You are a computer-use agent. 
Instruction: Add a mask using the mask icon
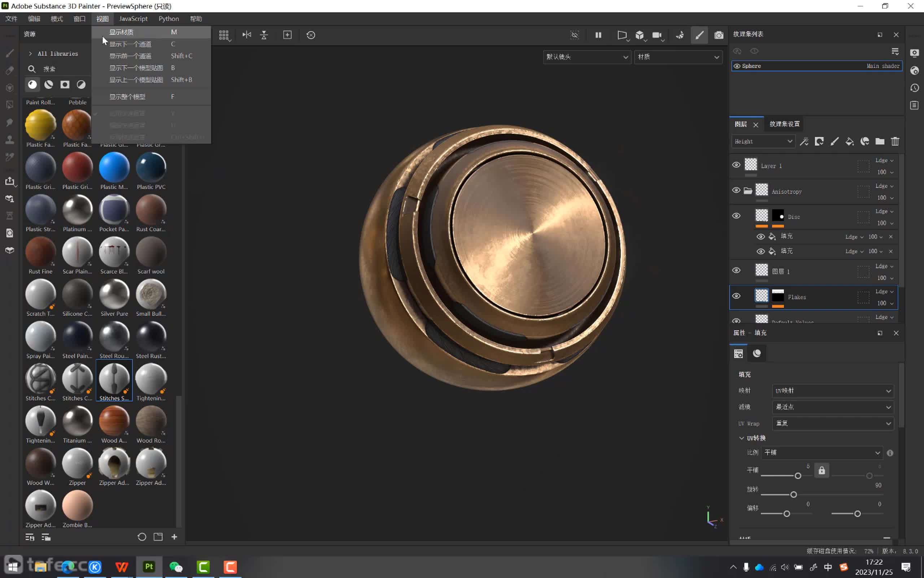(x=819, y=142)
